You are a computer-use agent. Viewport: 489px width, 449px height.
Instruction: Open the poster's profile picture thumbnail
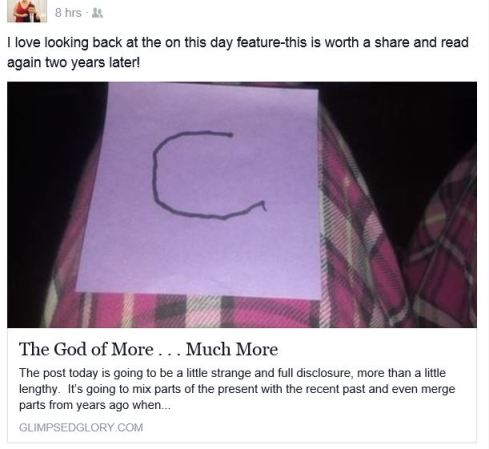(x=27, y=11)
